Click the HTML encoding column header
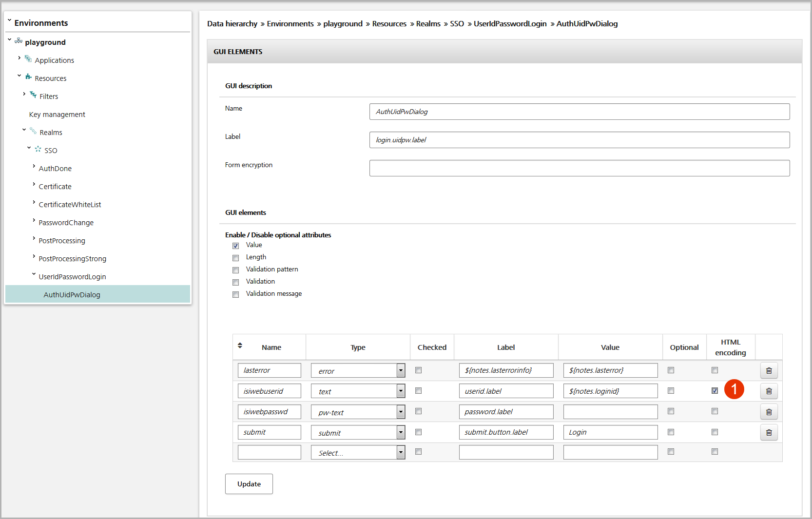Viewport: 812px width, 519px height. coord(731,347)
